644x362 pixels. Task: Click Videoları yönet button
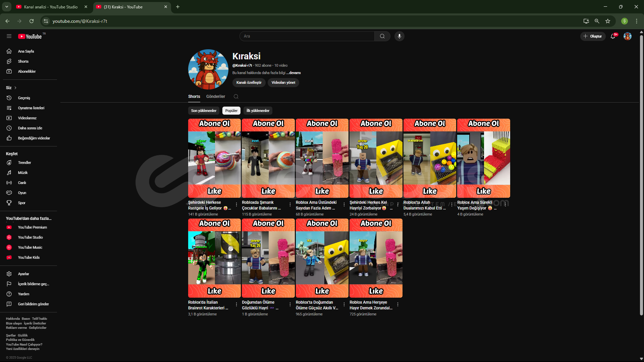[283, 82]
